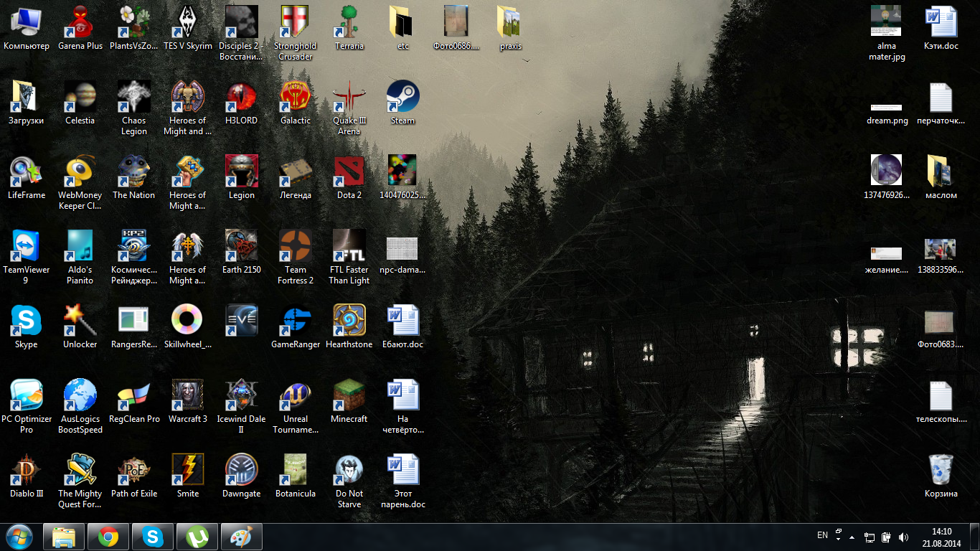
Task: Open the Windows Start menu orb
Action: (x=19, y=537)
